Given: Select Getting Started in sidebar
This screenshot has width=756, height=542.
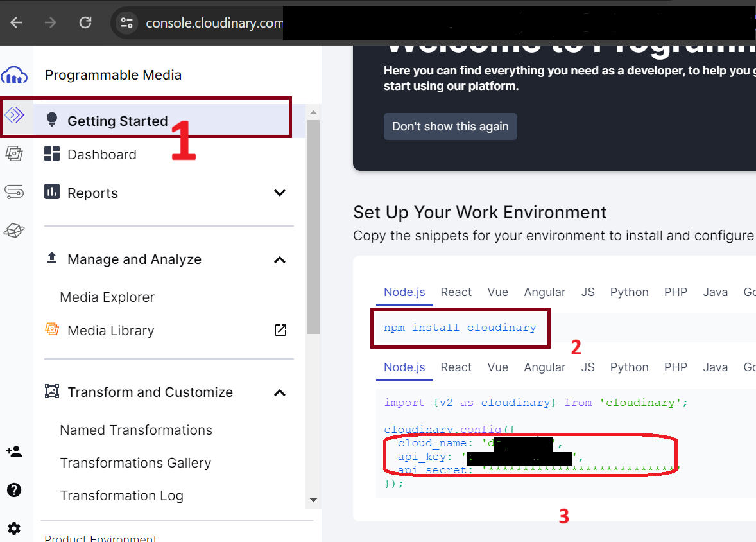Looking at the screenshot, I should click(169, 121).
